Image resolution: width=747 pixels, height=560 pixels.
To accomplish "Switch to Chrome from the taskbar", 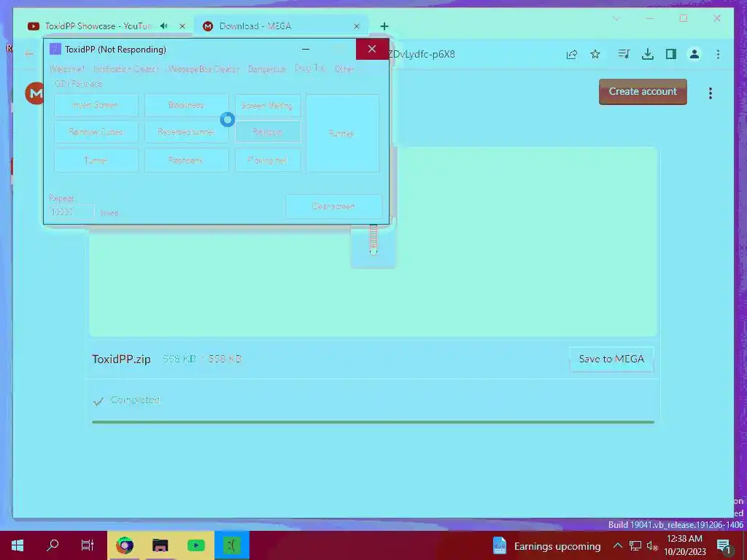I will pos(125,545).
